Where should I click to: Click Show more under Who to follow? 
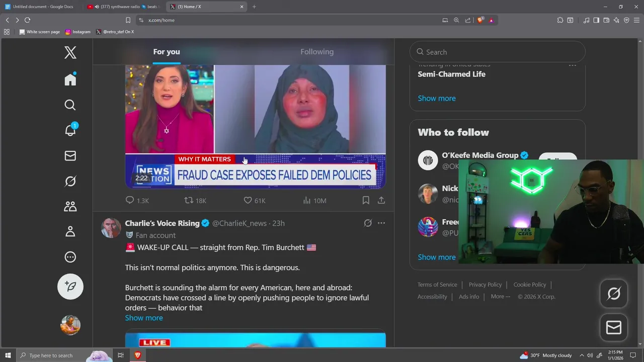(x=437, y=257)
